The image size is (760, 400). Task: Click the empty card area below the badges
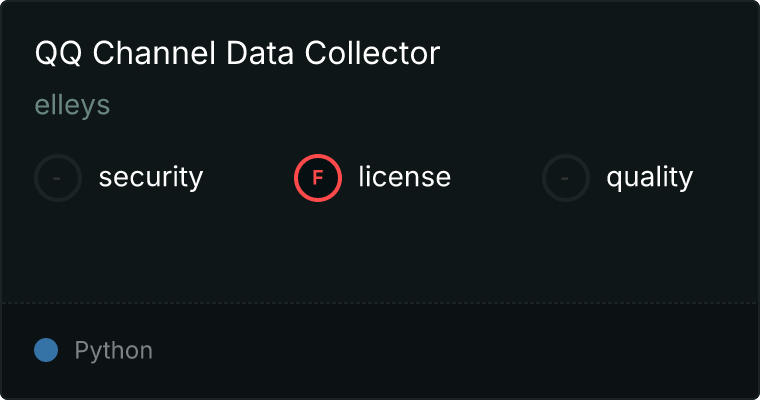click(380, 250)
